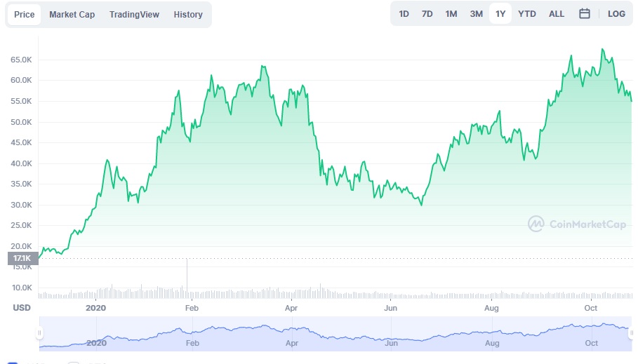Click the Jun label in the navigator strip

tap(391, 343)
